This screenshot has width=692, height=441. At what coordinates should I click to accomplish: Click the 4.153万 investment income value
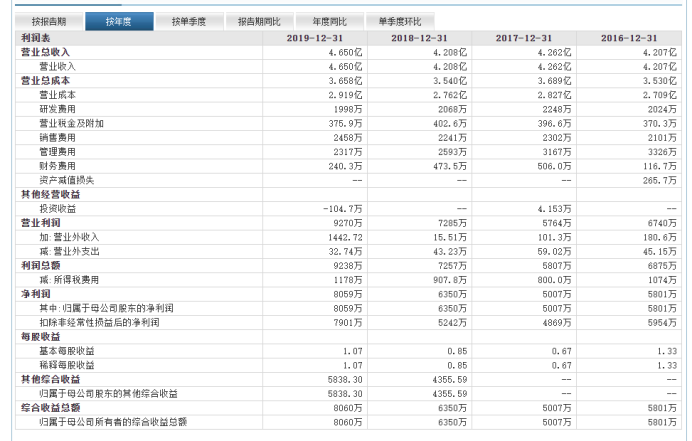554,209
